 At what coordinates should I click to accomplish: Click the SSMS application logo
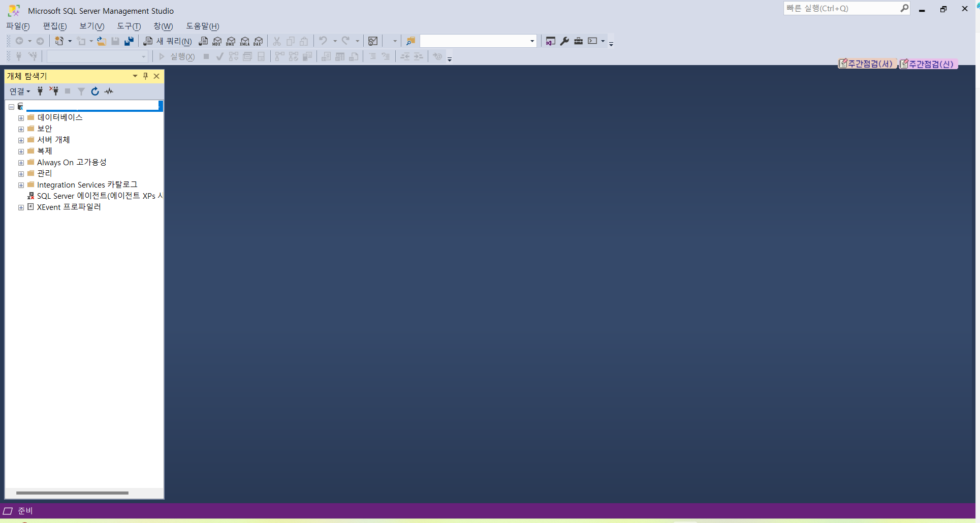(x=14, y=11)
